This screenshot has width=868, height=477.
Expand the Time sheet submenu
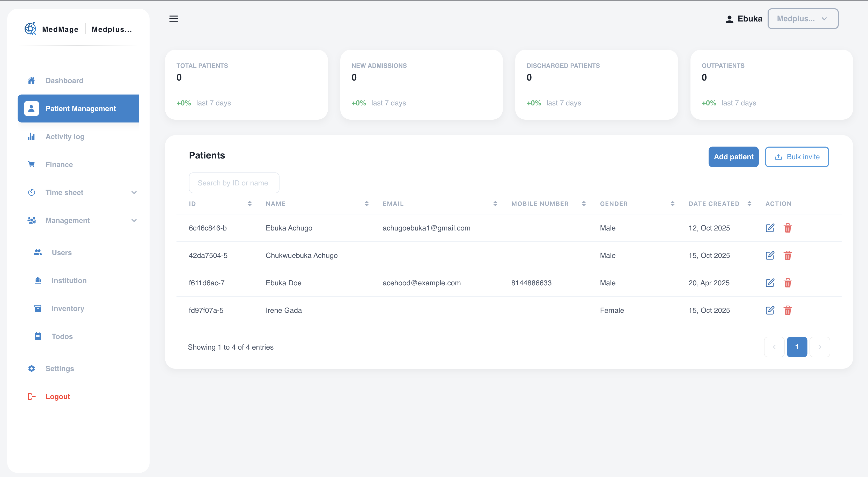coord(134,192)
